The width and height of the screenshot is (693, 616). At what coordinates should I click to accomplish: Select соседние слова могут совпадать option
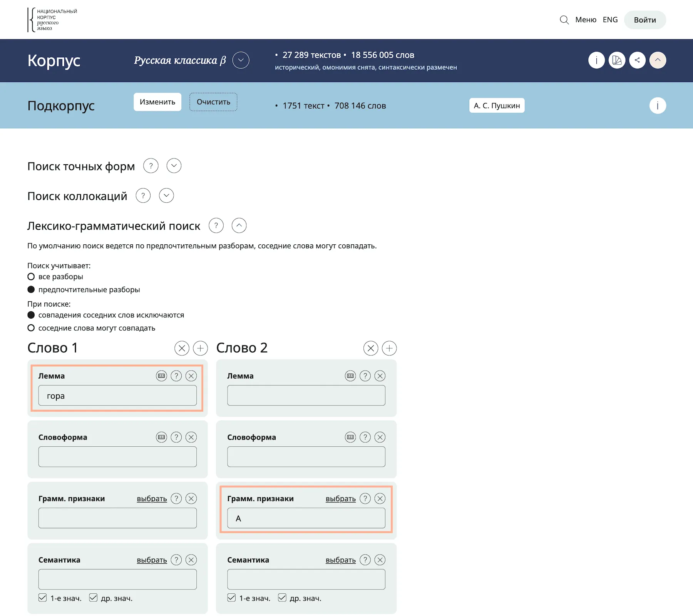[31, 328]
